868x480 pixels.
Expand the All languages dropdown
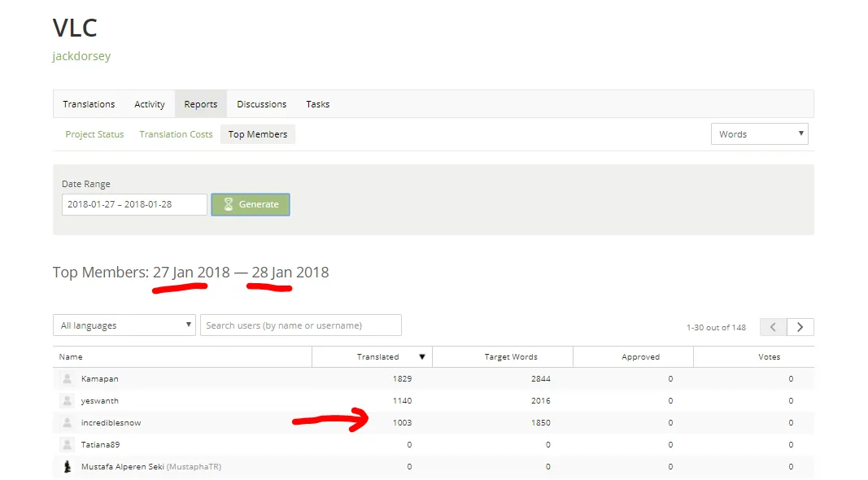[x=124, y=325]
